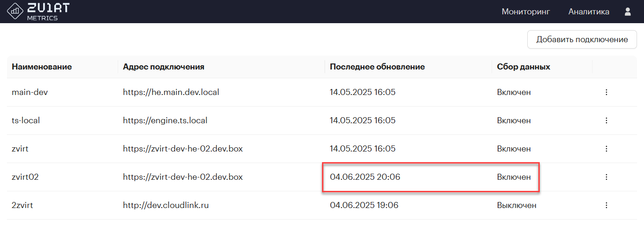This screenshot has height=246, width=644.
Task: Click the https://he.main.dev.local address
Action: 171,92
